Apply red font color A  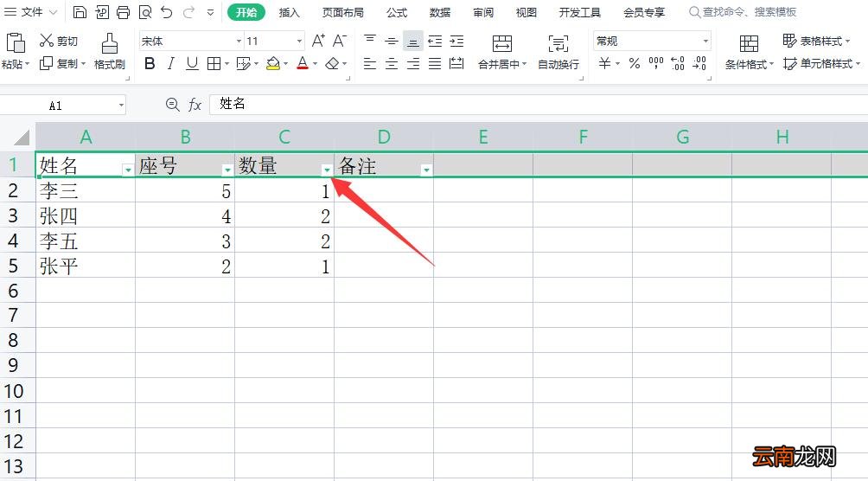303,64
